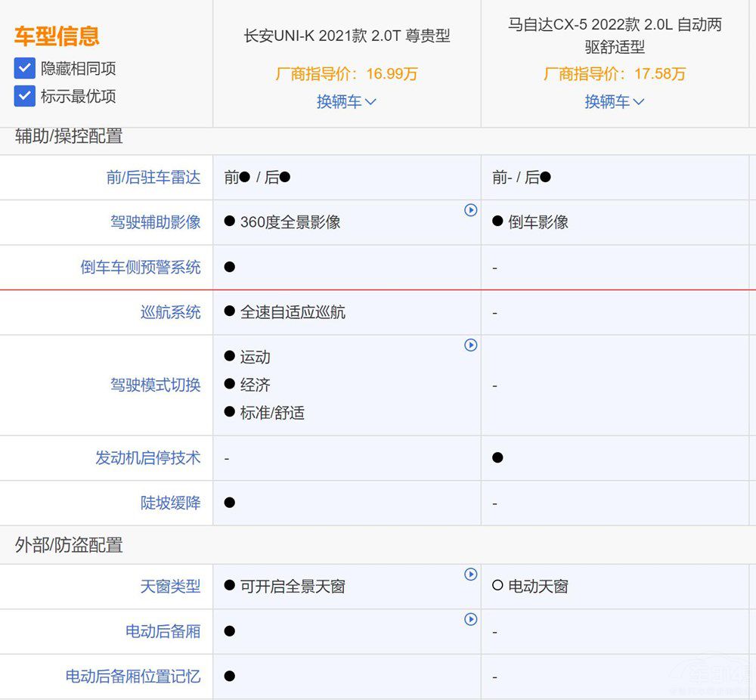This screenshot has height=700, width=756.
Task: Open the 马自达CX-5 2022款 model title
Action: click(614, 36)
